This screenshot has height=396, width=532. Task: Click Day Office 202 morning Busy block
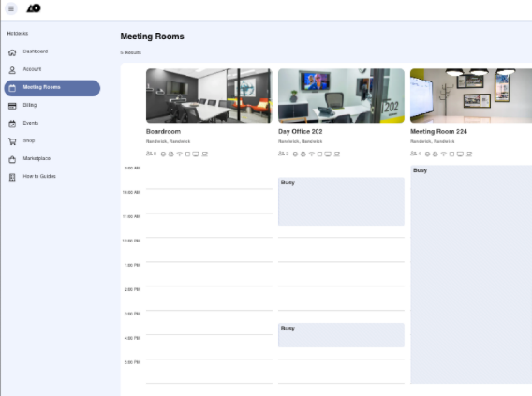tap(341, 201)
